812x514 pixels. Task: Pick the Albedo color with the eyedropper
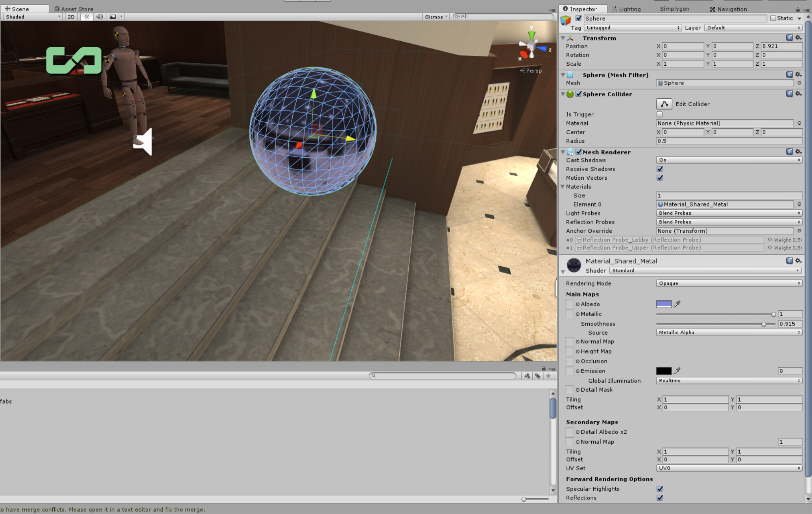click(x=677, y=304)
